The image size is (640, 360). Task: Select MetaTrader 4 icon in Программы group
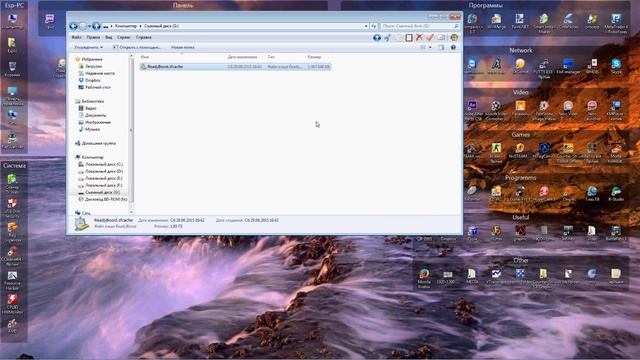pos(616,23)
